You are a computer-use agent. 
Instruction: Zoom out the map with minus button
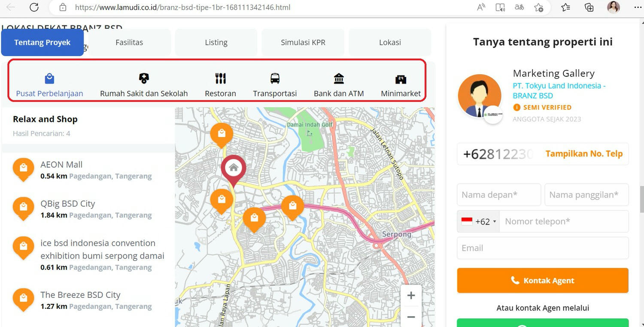coord(411,317)
